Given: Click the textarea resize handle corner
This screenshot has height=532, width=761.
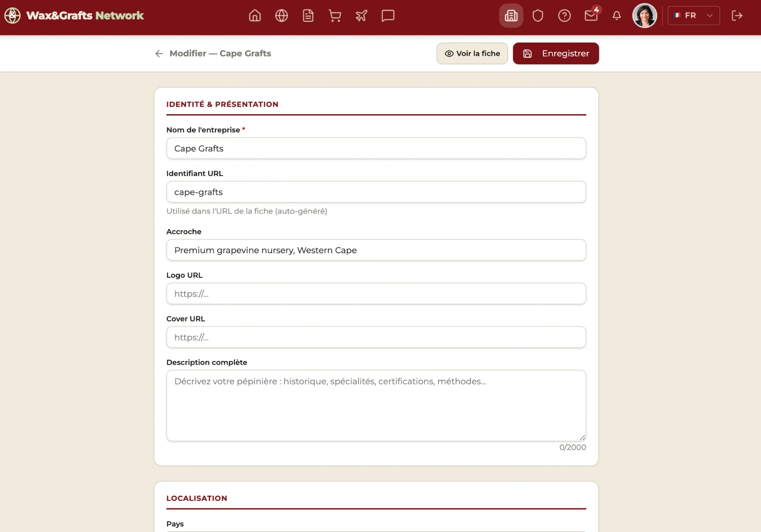Looking at the screenshot, I should coord(582,437).
